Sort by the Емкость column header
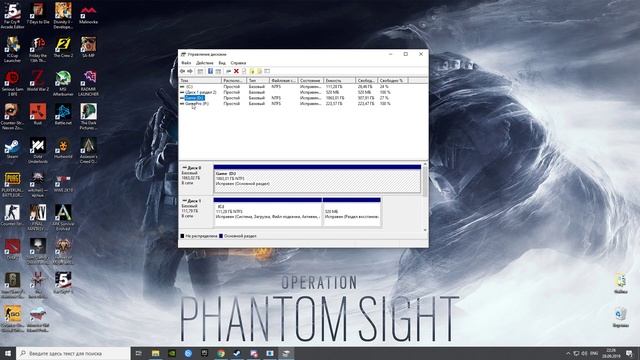This screenshot has width=640, height=360. click(340, 80)
